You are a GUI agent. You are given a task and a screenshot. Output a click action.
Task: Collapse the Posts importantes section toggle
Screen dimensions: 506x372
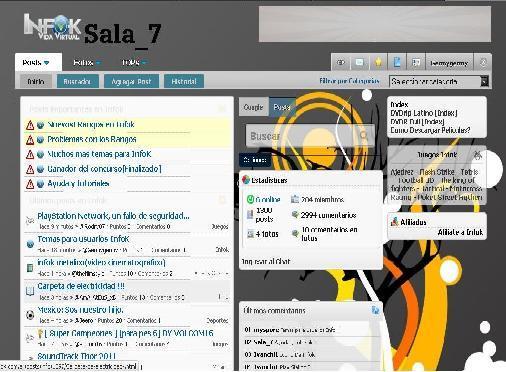click(222, 108)
